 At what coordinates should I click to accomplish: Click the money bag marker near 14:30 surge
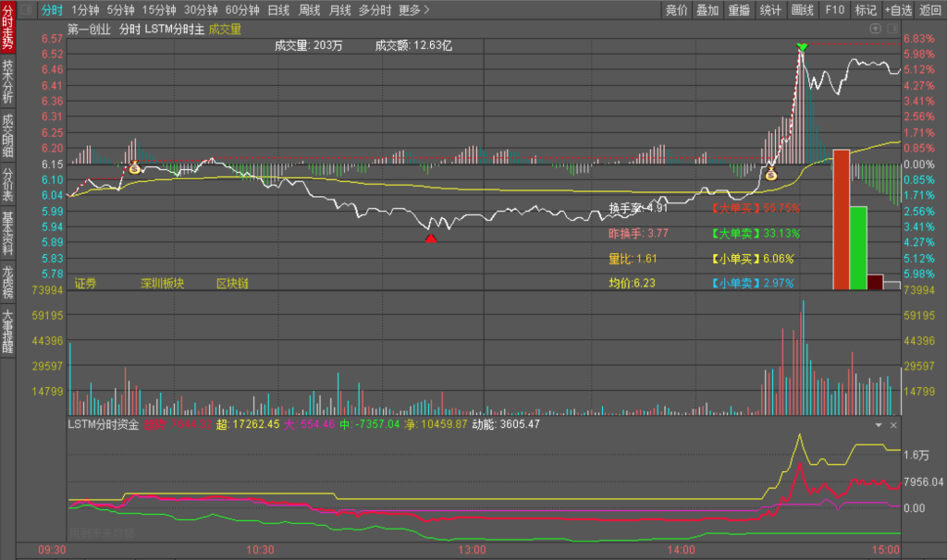(770, 173)
